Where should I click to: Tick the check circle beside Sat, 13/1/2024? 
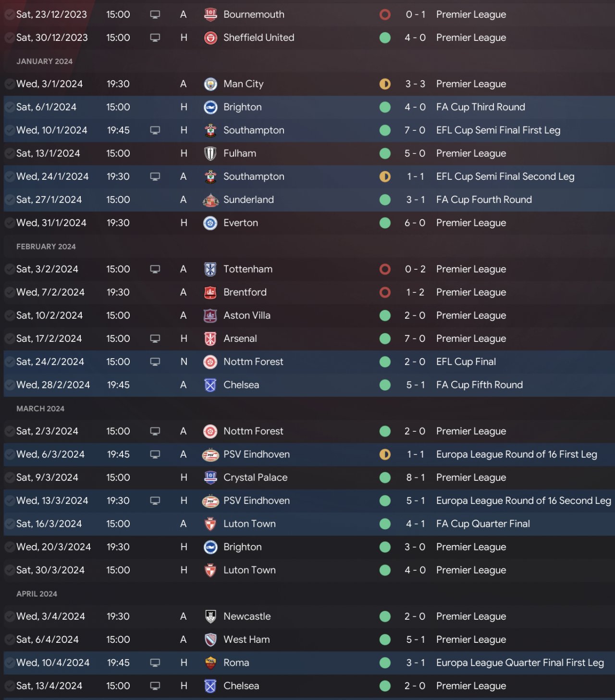(x=9, y=153)
